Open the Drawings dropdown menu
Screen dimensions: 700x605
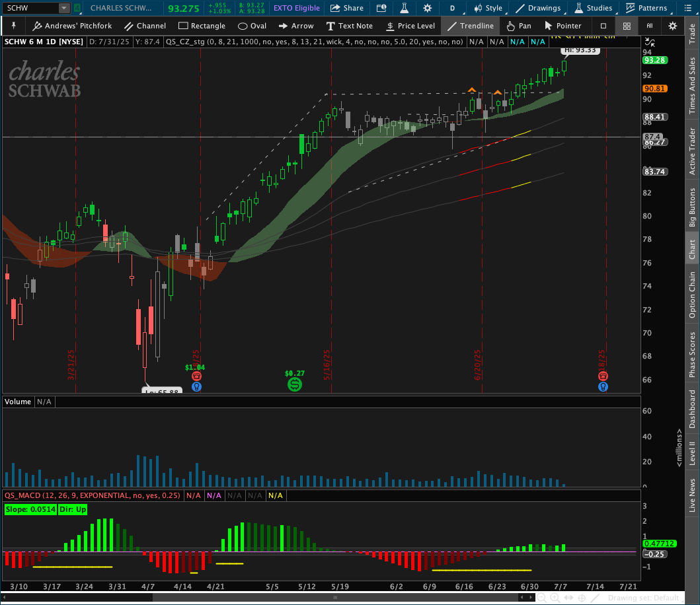click(538, 8)
